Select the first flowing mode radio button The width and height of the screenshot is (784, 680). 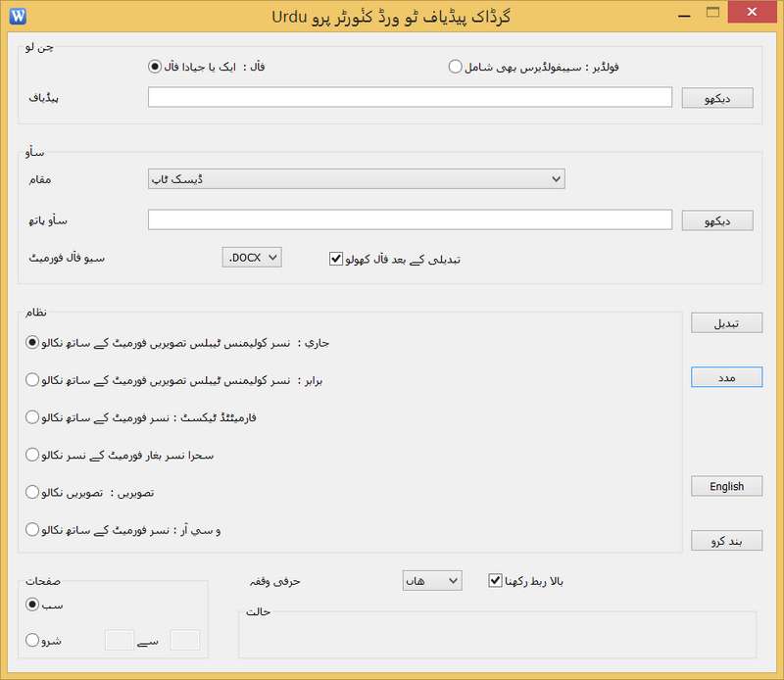[32, 342]
